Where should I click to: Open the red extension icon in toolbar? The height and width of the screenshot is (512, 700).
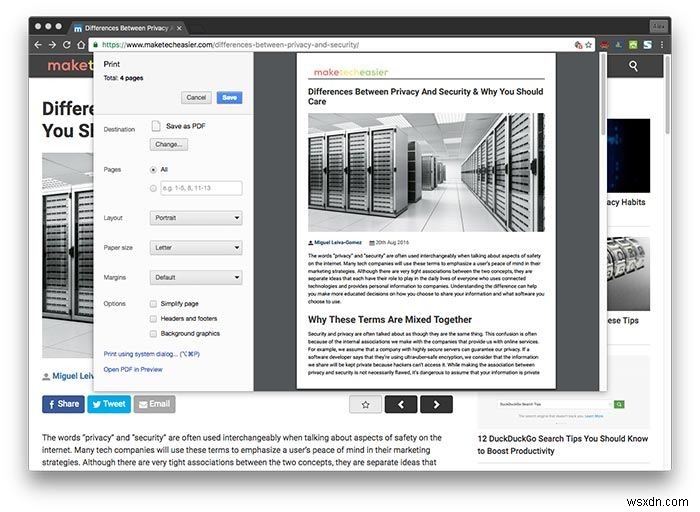tap(604, 45)
